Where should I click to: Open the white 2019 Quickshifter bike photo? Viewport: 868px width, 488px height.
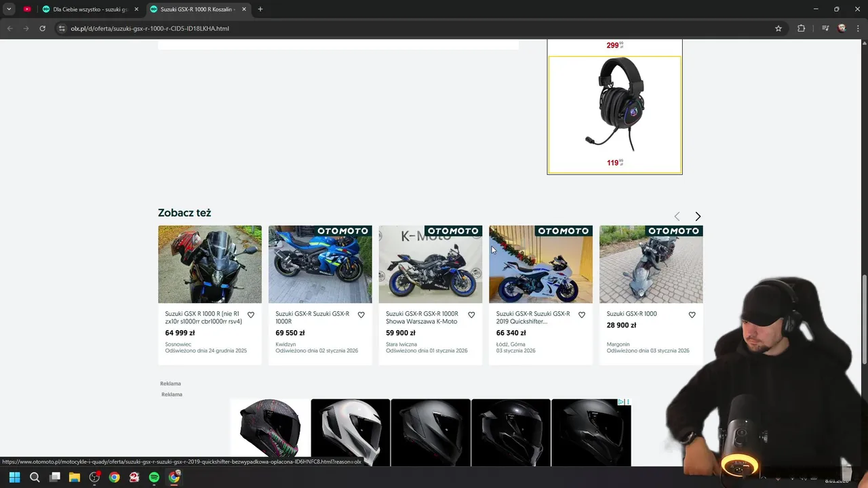[x=540, y=264]
